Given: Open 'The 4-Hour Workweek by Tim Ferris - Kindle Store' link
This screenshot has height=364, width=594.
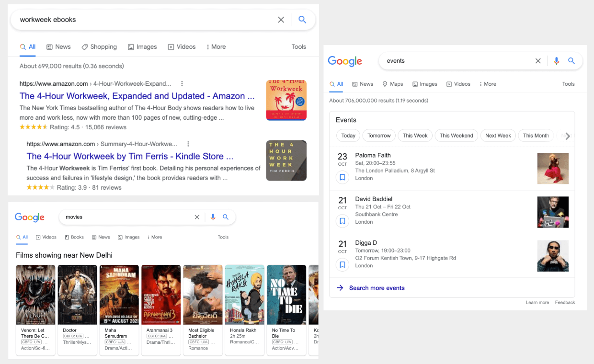Looking at the screenshot, I should click(x=130, y=156).
